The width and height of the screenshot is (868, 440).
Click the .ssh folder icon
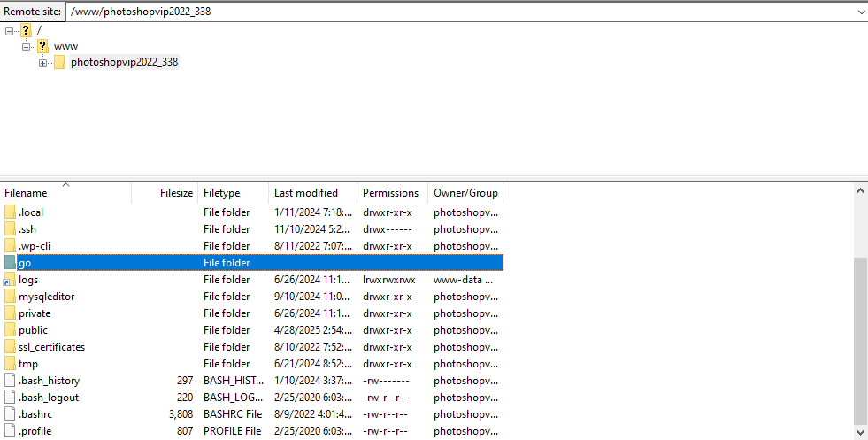coord(10,229)
